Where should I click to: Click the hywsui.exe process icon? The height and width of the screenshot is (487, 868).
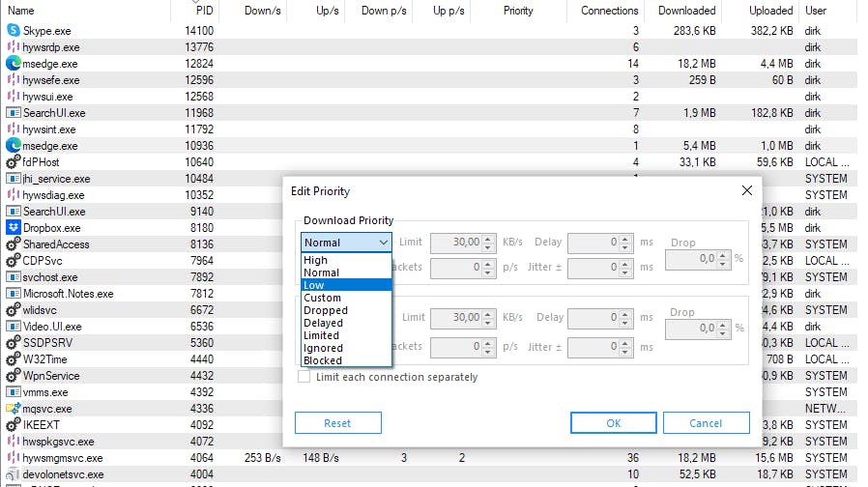[x=14, y=97]
